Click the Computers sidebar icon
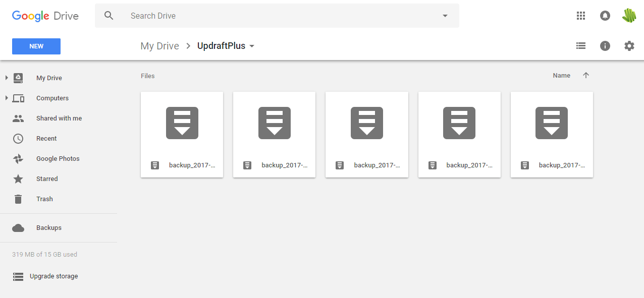644x298 pixels. click(x=18, y=98)
